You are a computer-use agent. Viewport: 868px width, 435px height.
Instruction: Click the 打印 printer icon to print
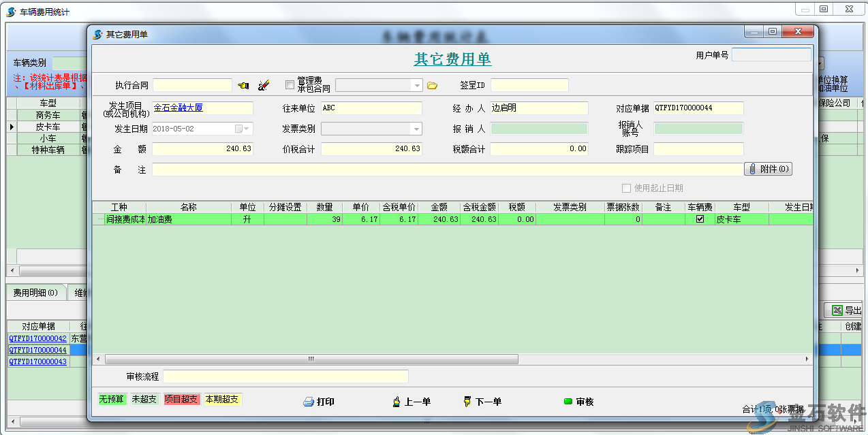pyautogui.click(x=310, y=402)
